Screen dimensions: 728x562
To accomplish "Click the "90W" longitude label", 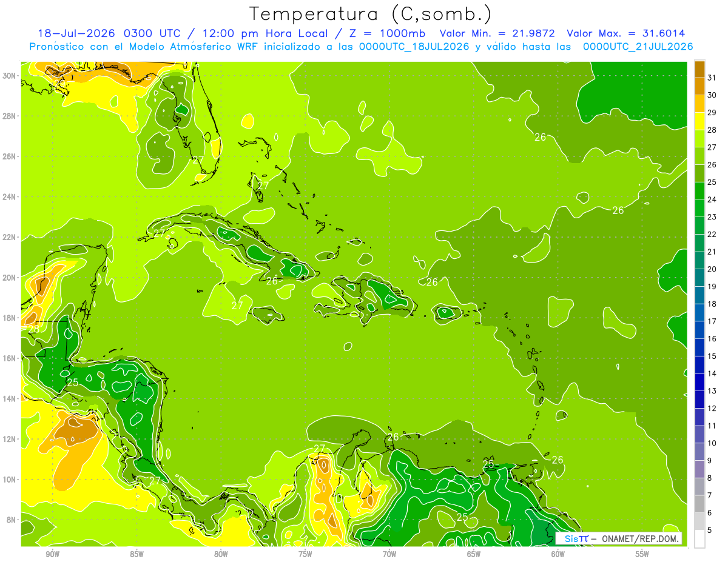I will 52,554.
